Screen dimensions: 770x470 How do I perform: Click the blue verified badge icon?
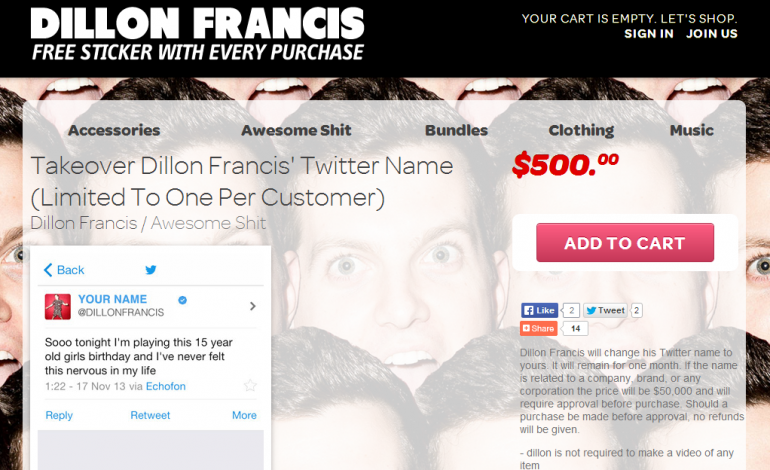[182, 300]
